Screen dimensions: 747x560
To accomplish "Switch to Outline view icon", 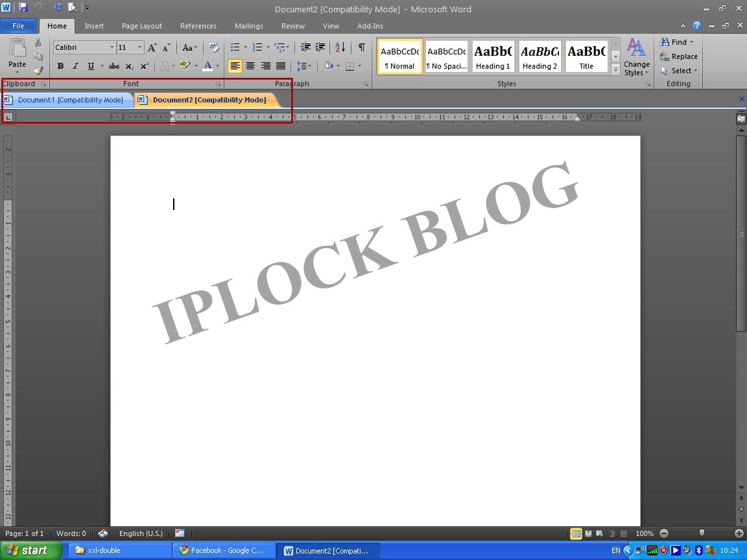I will tap(611, 533).
